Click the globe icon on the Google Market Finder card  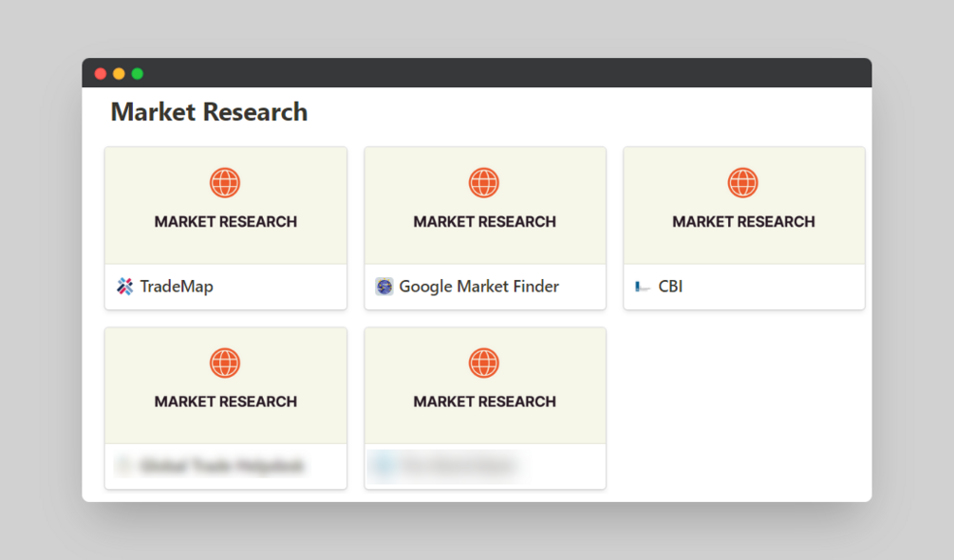pos(484,182)
